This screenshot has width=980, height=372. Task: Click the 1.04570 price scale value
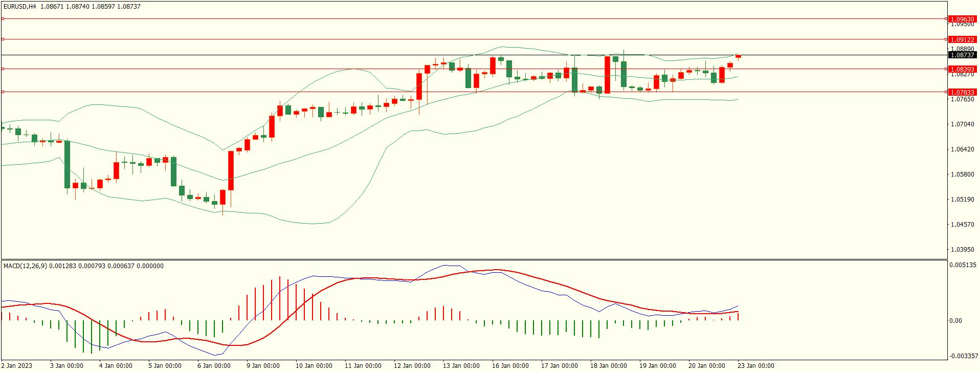coord(962,225)
